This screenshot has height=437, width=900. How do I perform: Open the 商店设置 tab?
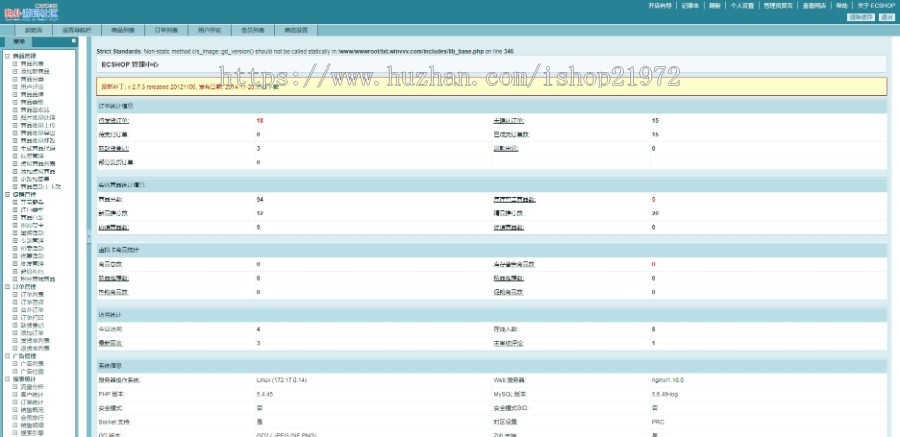tap(296, 30)
